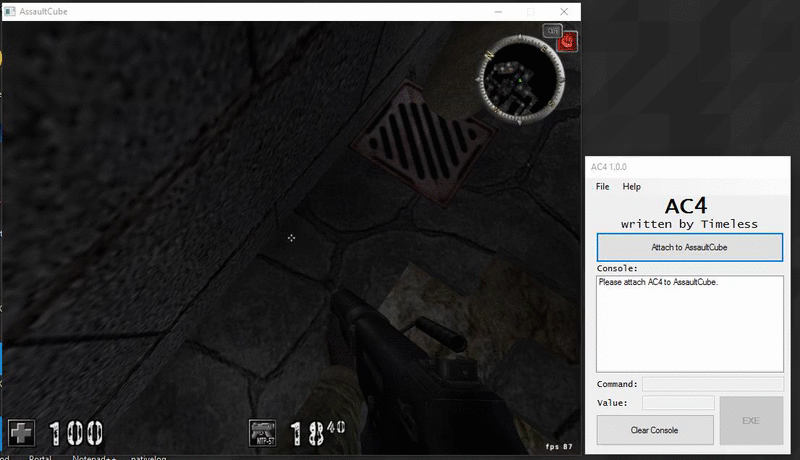Open the File menu in AC4

[602, 187]
